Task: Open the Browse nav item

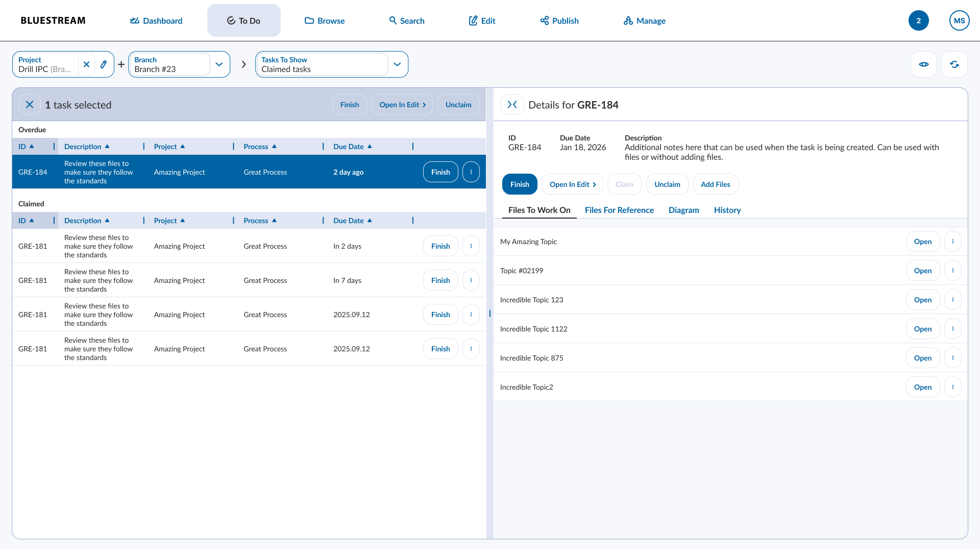Action: point(325,20)
